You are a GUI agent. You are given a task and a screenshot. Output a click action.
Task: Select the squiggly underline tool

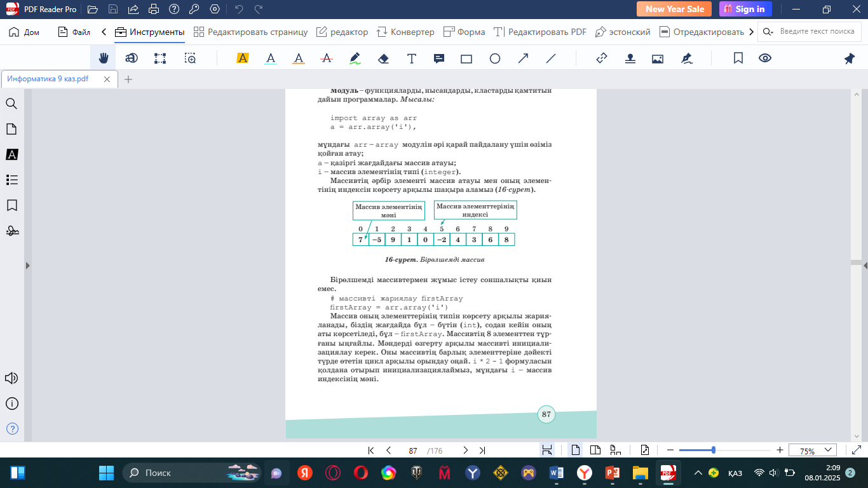[x=299, y=58]
